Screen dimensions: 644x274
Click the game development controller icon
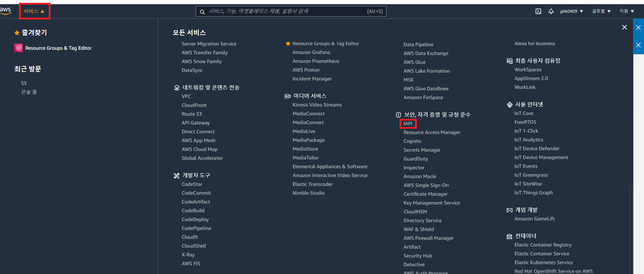point(509,210)
